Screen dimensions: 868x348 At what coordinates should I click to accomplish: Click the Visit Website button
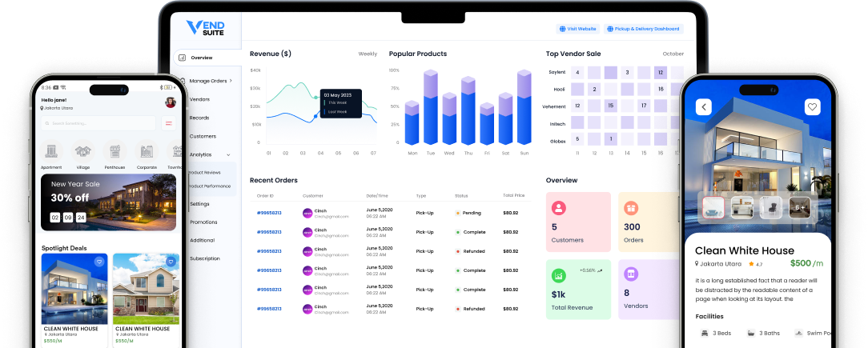(x=578, y=29)
